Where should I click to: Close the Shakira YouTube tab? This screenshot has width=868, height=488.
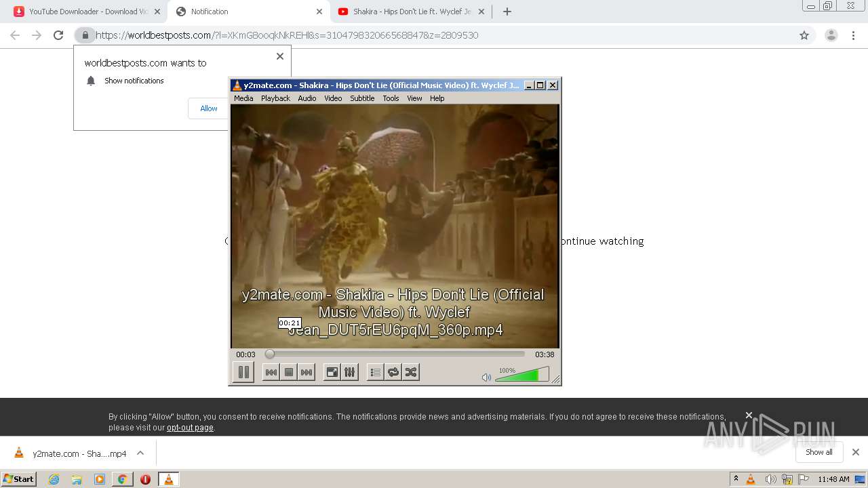[x=481, y=12]
